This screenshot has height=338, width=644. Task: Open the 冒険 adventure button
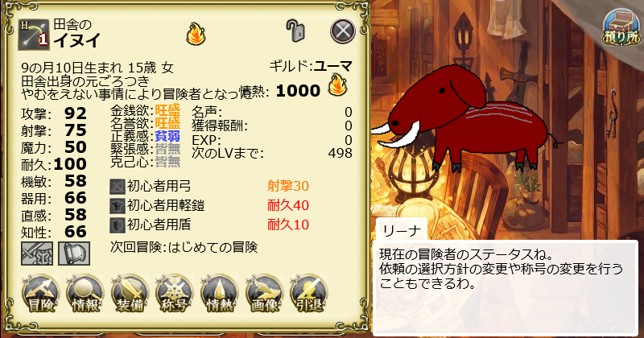pos(40,294)
